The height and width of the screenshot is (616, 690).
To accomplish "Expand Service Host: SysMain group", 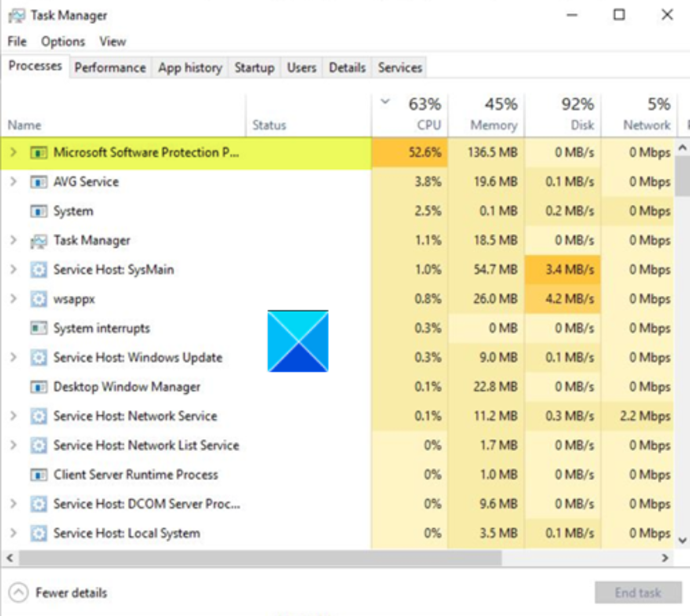I will pyautogui.click(x=13, y=269).
